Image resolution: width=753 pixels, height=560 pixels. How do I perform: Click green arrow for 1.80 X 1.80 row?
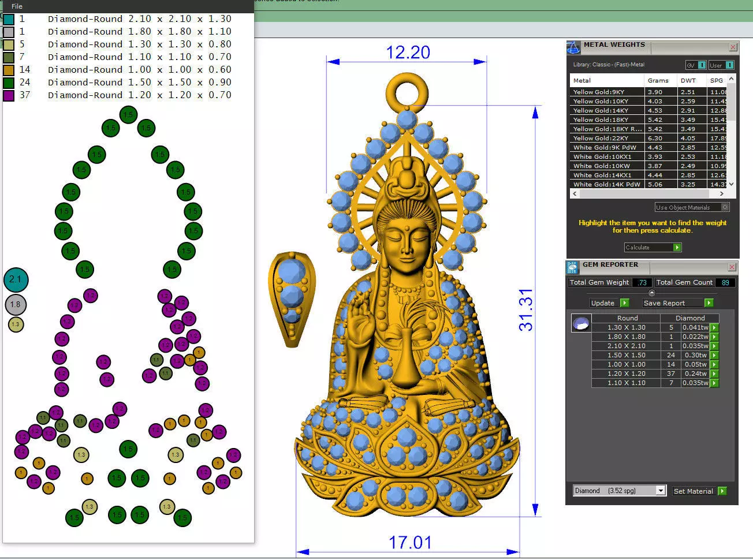coord(714,337)
